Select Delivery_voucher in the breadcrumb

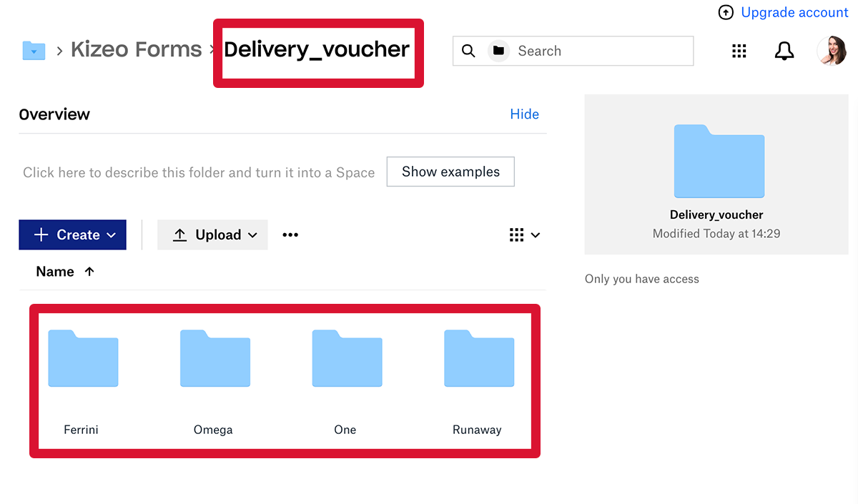pyautogui.click(x=317, y=49)
